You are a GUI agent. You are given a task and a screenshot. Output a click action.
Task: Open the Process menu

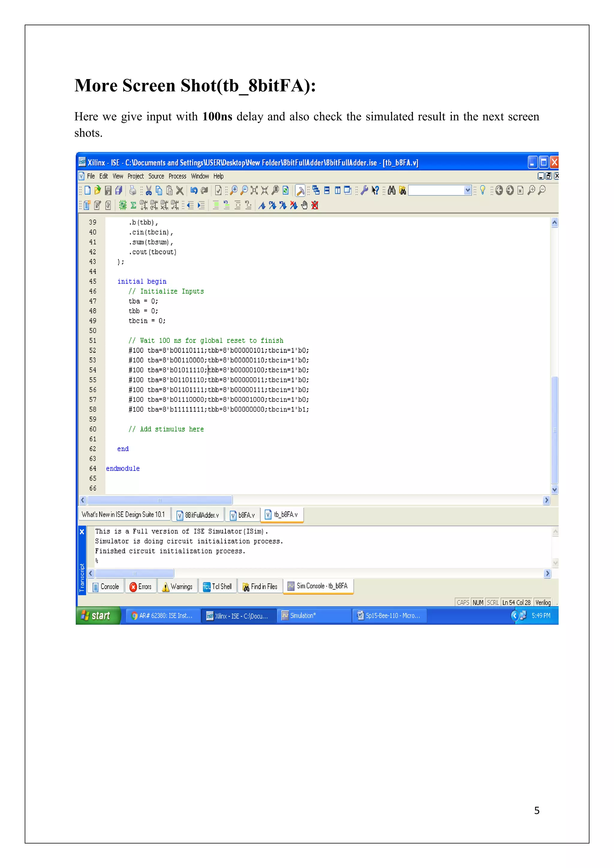click(177, 176)
